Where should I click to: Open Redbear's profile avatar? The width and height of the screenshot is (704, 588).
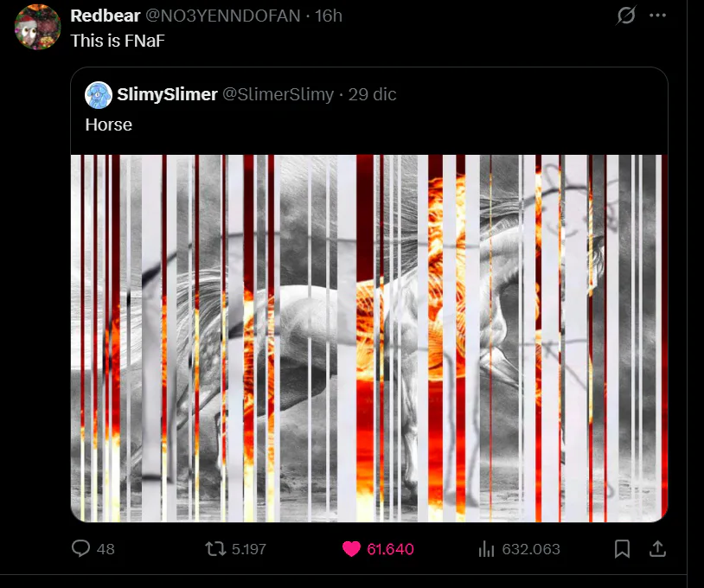click(38, 27)
